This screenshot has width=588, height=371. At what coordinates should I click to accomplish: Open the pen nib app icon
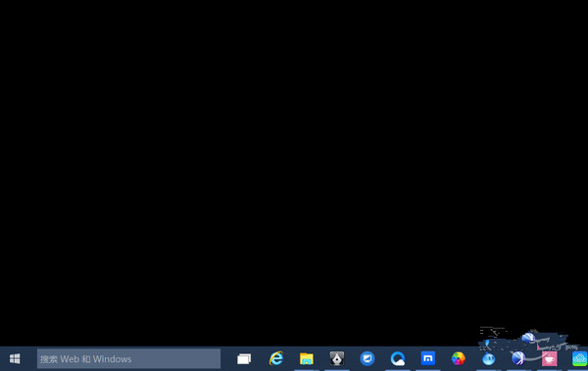pos(337,358)
